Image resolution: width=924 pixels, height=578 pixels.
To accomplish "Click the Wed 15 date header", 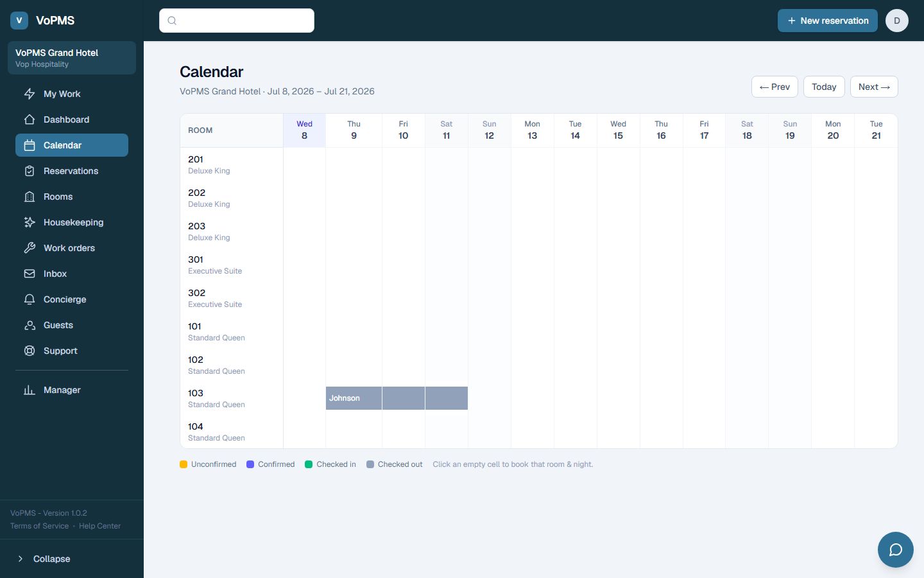I will (619, 130).
